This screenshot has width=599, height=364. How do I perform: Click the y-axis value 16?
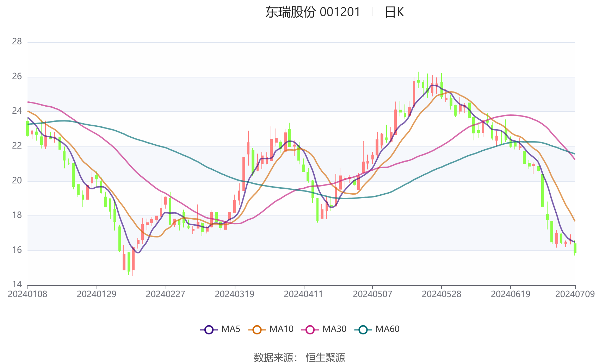(17, 250)
